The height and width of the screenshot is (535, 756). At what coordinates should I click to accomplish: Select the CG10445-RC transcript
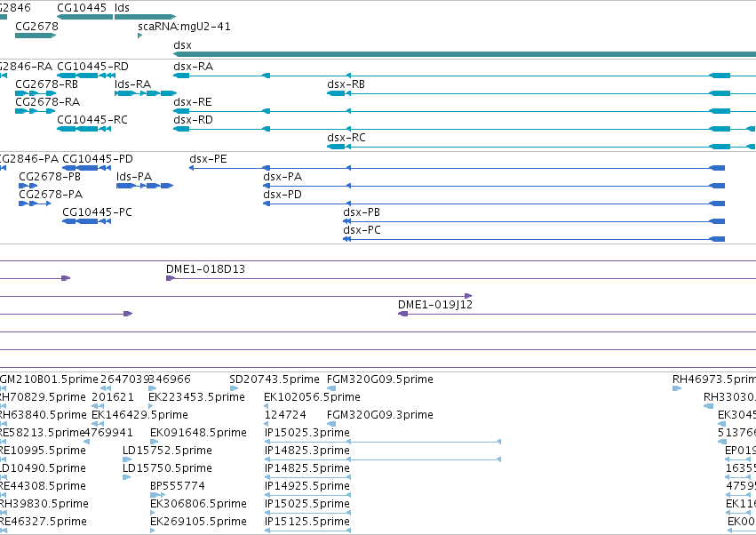coord(84,129)
